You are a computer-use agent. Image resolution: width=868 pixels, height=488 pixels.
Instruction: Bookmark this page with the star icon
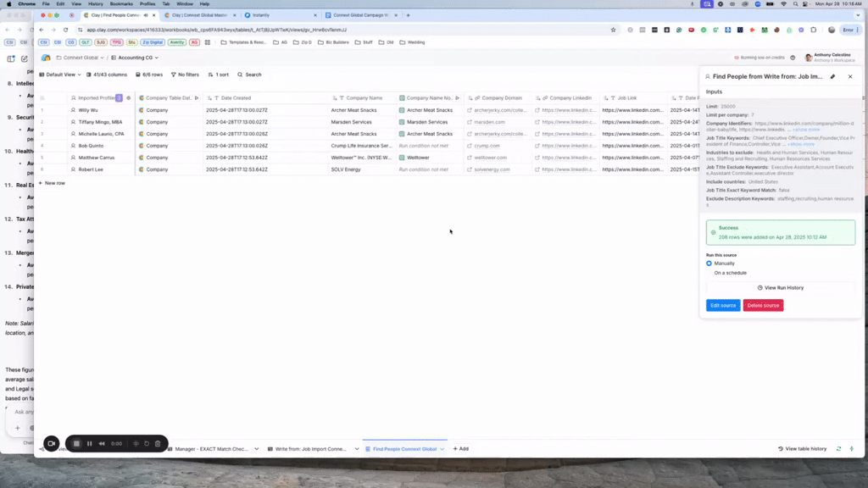tap(613, 30)
